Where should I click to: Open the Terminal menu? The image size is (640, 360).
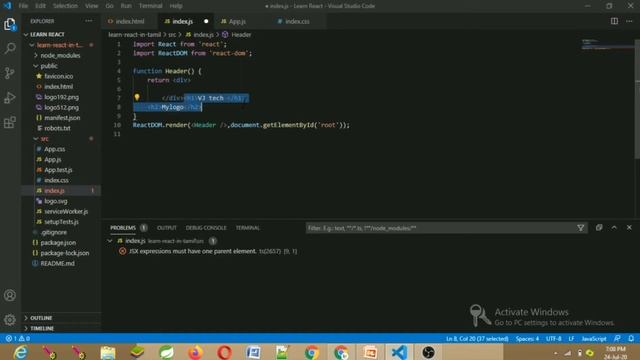pyautogui.click(x=151, y=6)
